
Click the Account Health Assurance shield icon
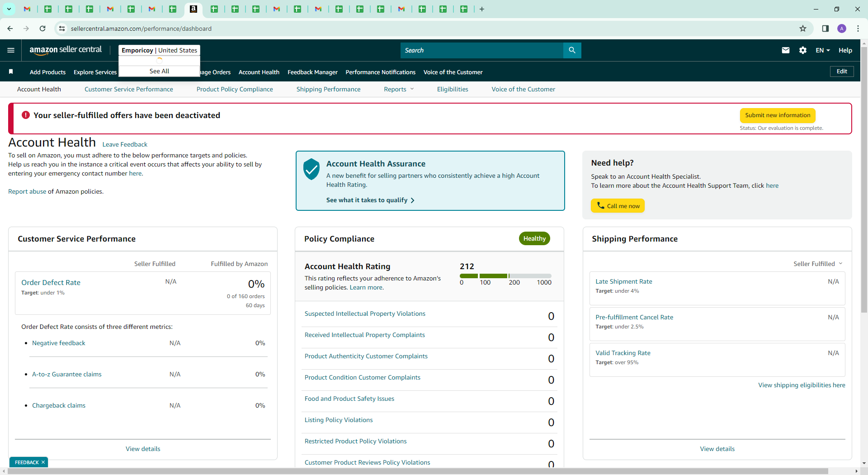[311, 169]
